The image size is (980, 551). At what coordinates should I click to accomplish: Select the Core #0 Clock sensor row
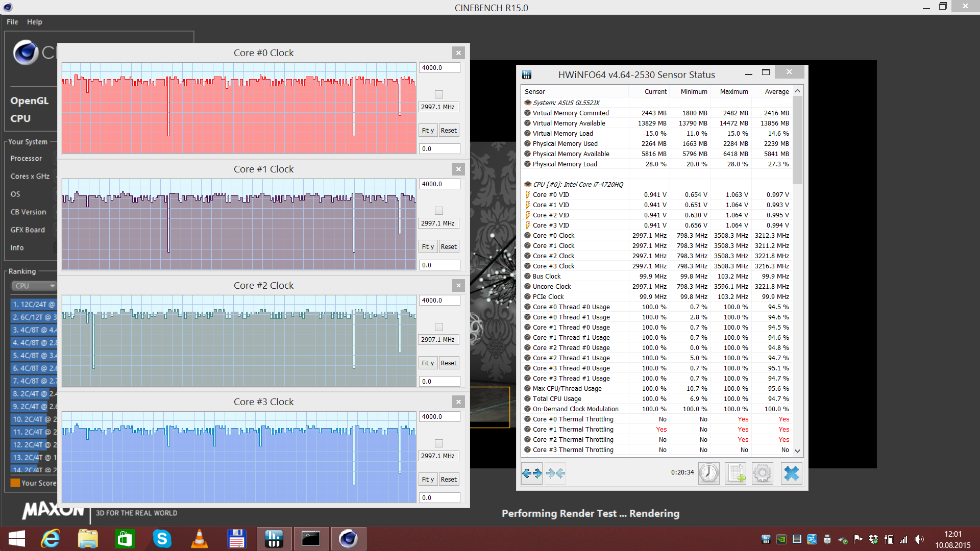[x=657, y=236]
